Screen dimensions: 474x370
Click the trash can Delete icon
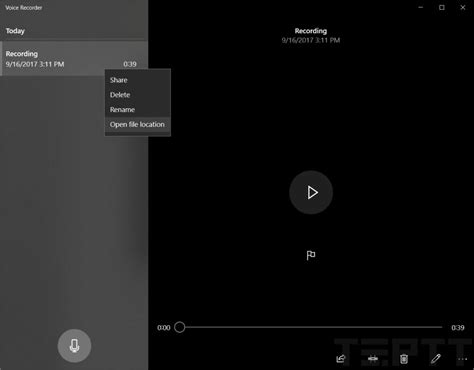[404, 359]
